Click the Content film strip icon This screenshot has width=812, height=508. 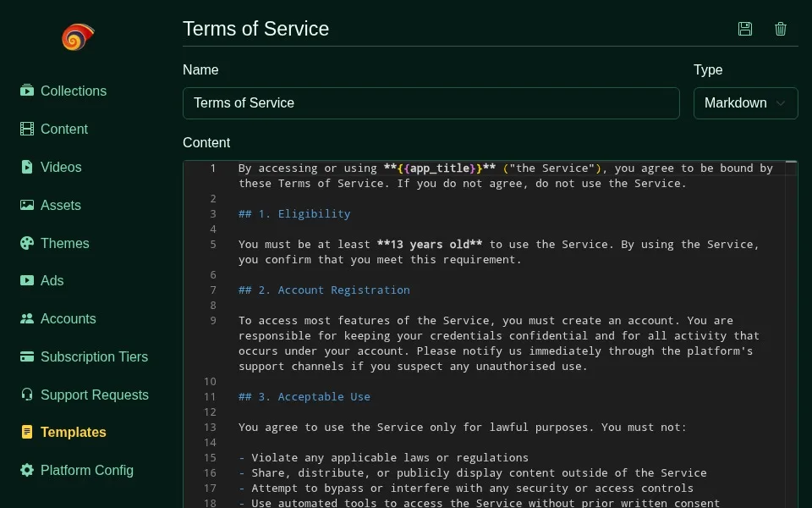(27, 129)
